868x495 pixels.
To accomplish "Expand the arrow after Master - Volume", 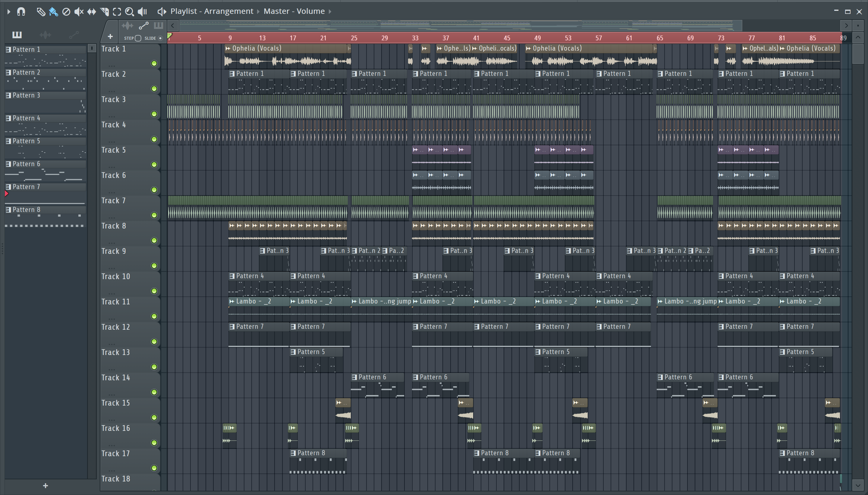I will pos(330,11).
